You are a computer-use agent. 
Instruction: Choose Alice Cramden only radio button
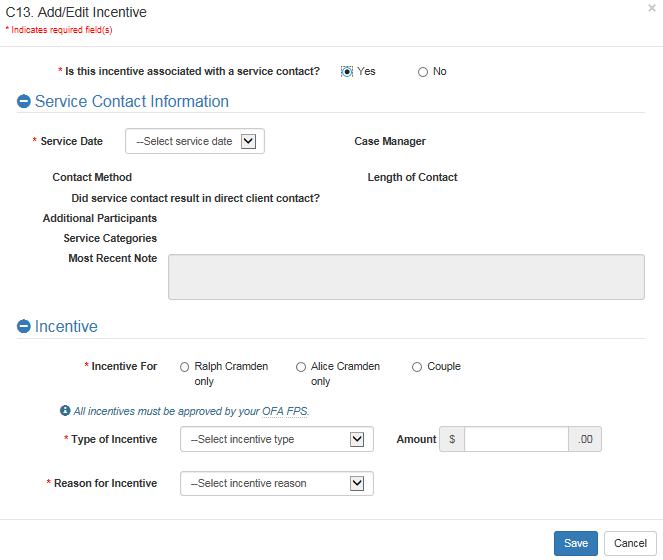[x=301, y=367]
